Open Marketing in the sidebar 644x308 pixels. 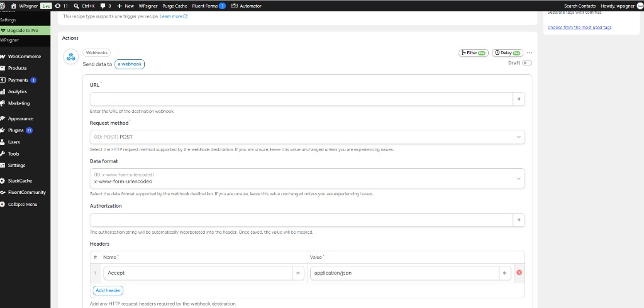[x=19, y=103]
